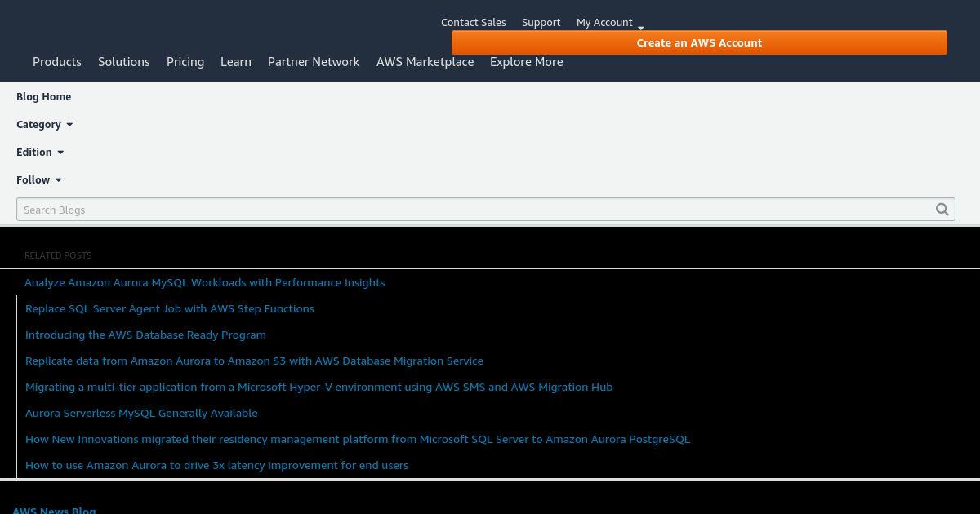Open Replicate data from Aurora to S3 post
This screenshot has height=514, width=980.
coord(254,361)
